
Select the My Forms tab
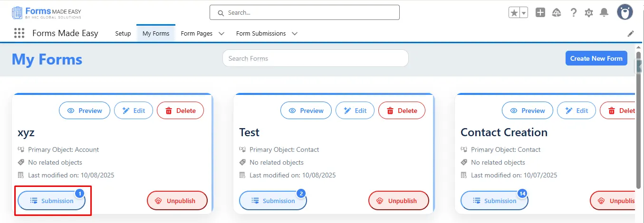pos(156,34)
